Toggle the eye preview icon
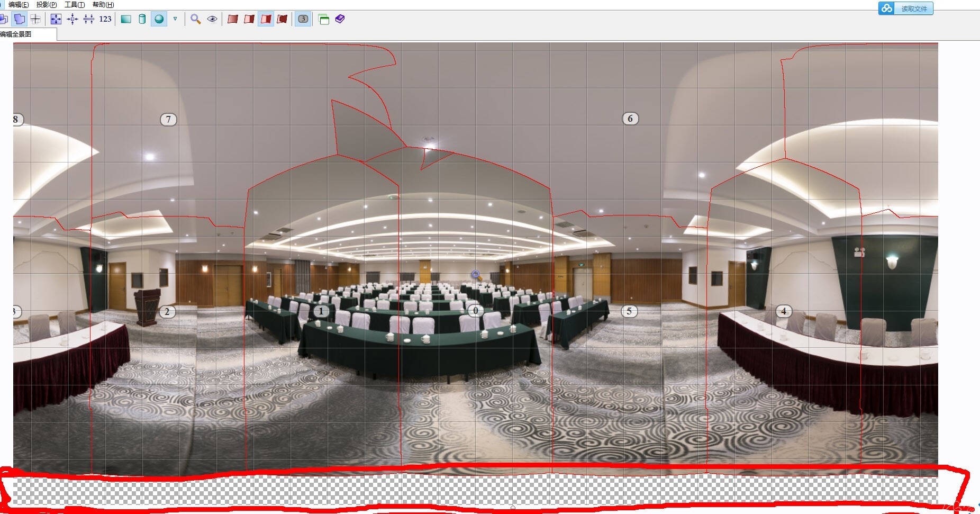Image resolution: width=980 pixels, height=514 pixels. point(212,20)
